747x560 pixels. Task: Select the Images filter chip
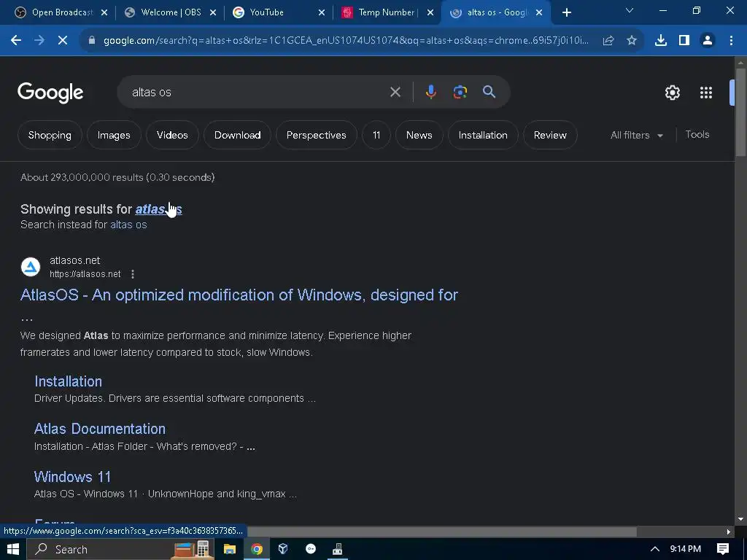[x=114, y=135]
